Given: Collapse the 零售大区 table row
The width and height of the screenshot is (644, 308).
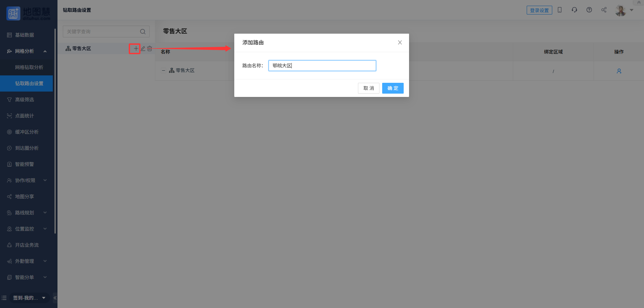Looking at the screenshot, I should [x=163, y=71].
